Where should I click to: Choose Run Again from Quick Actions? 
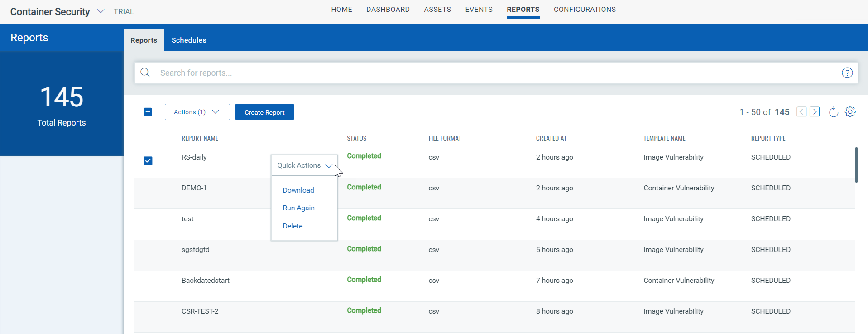tap(299, 208)
